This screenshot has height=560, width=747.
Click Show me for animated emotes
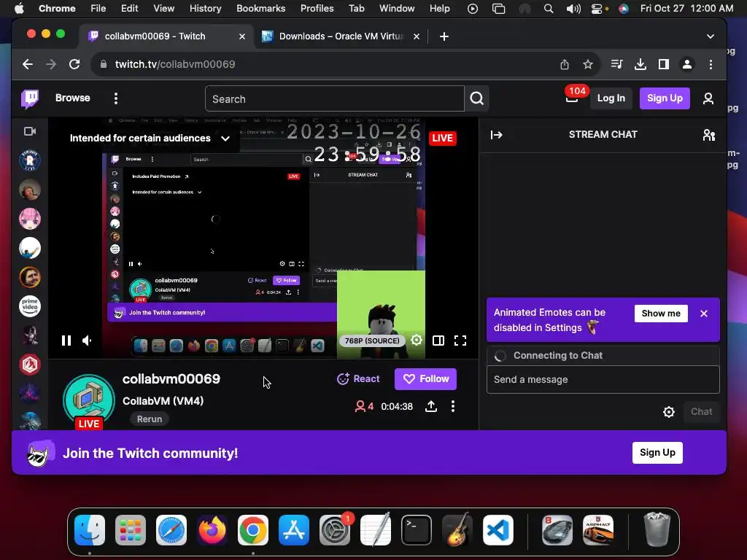pyautogui.click(x=661, y=314)
